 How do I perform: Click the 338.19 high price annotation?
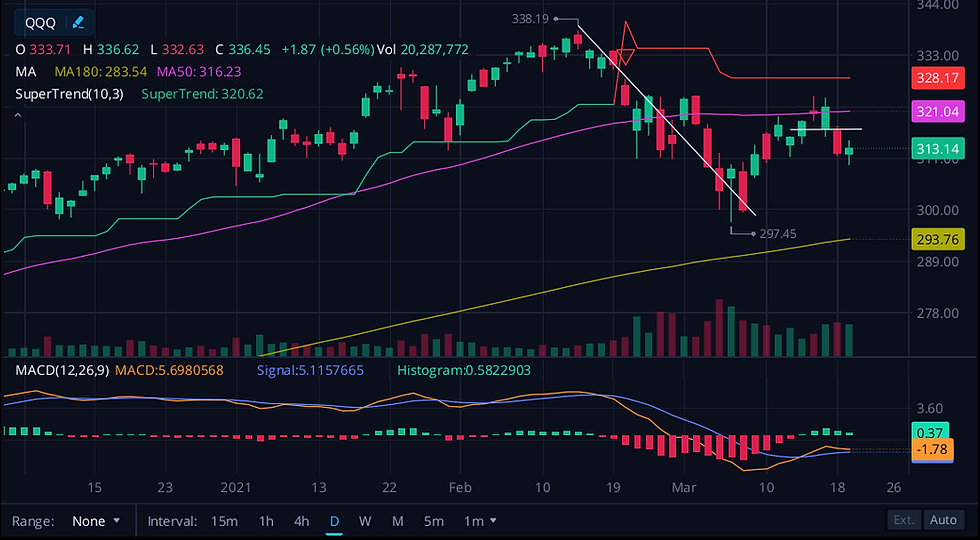point(530,19)
